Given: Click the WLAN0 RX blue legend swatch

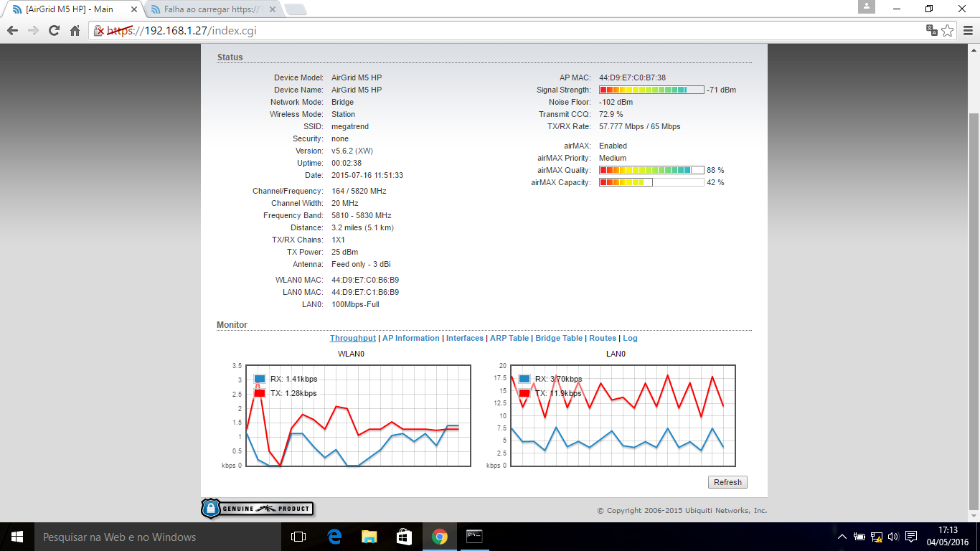Looking at the screenshot, I should [x=260, y=379].
